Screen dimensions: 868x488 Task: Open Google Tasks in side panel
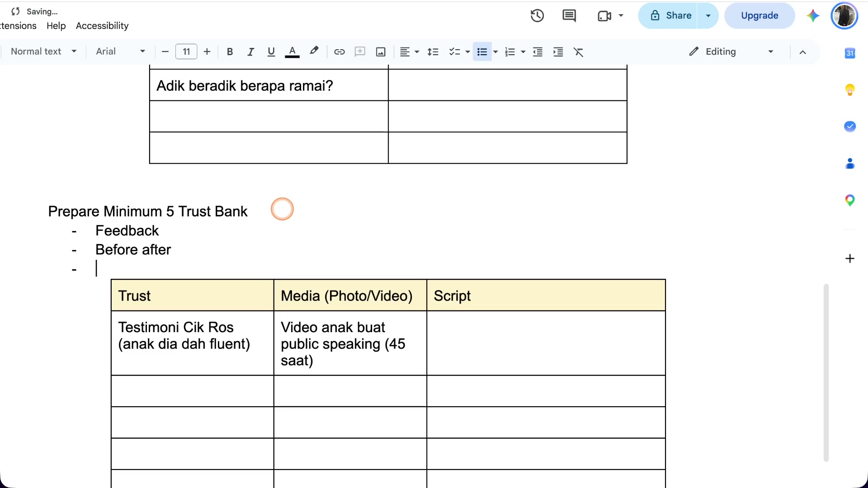[850, 127]
